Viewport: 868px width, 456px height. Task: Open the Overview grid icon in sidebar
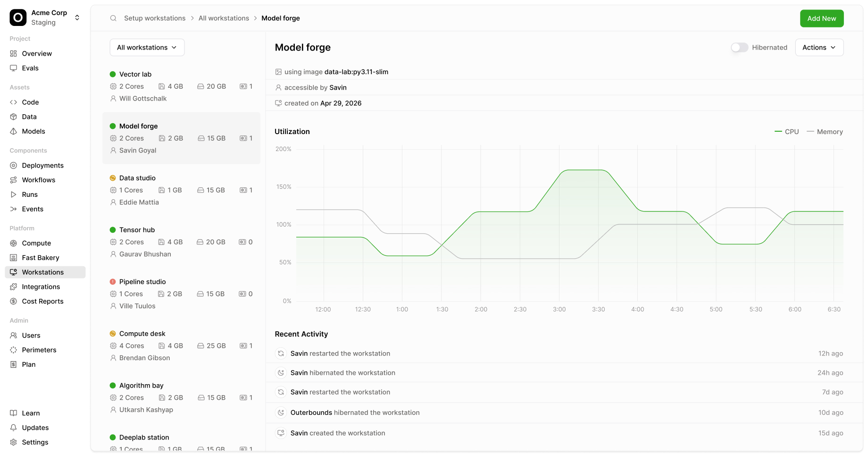click(x=13, y=53)
